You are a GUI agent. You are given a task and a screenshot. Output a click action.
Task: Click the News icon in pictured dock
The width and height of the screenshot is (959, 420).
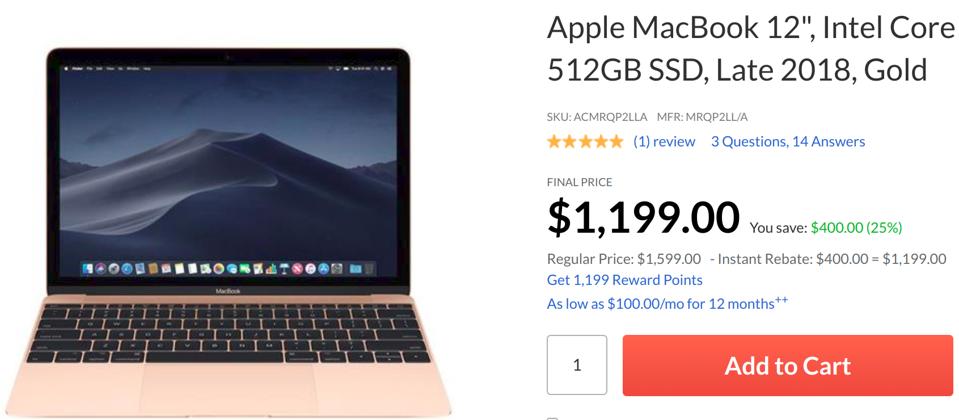(297, 268)
